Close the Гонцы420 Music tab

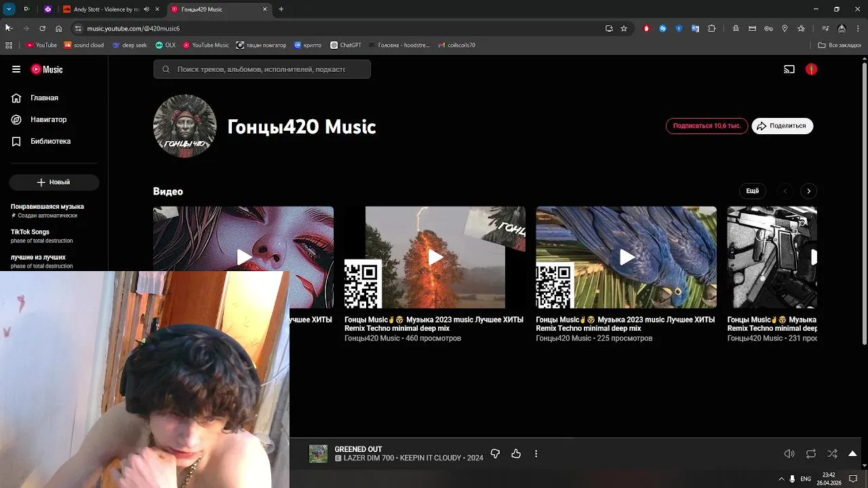coord(265,9)
